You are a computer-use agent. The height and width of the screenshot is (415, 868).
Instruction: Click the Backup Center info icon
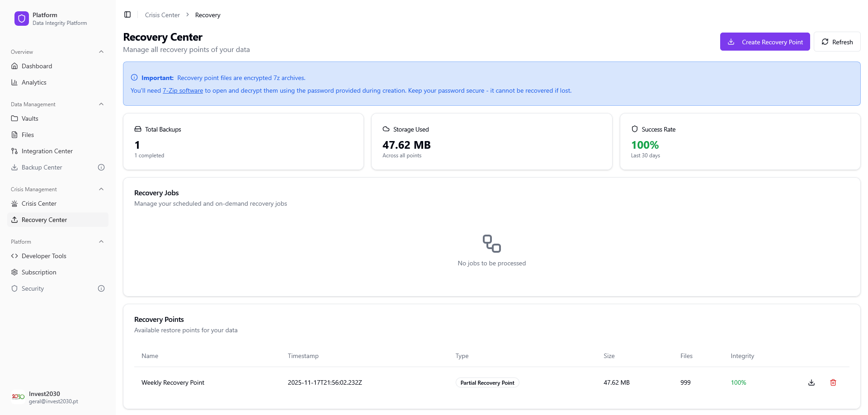(101, 167)
